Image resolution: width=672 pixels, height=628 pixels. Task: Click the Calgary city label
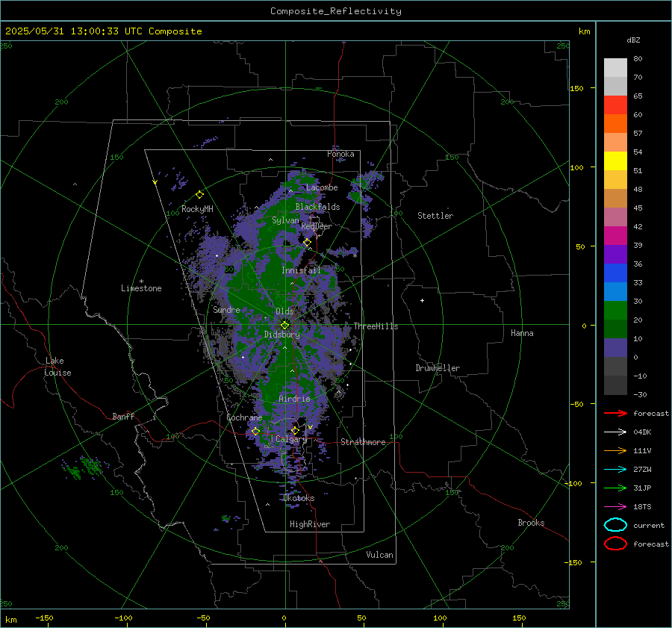[291, 439]
